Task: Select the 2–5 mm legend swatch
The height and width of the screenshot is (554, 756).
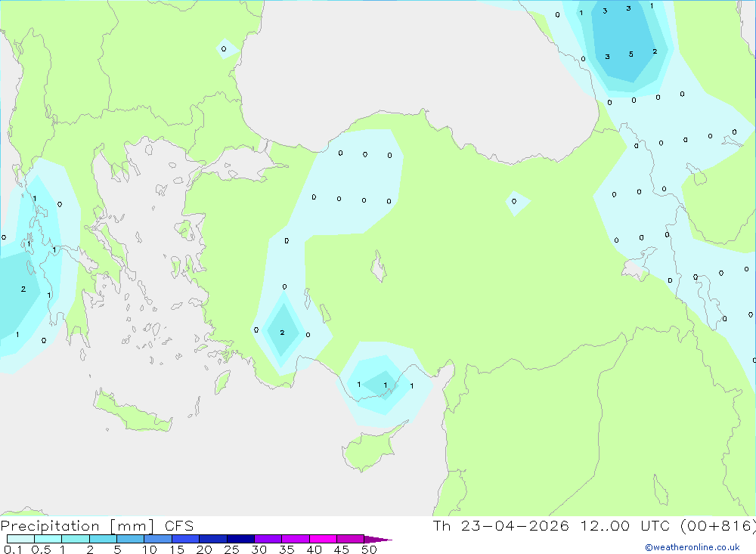Action: coord(103,539)
